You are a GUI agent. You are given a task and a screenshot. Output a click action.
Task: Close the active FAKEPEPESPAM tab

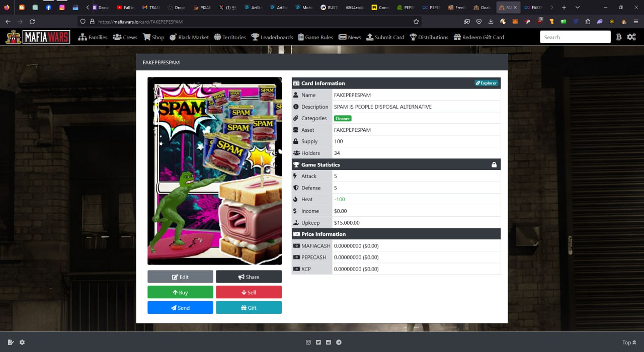pos(515,8)
